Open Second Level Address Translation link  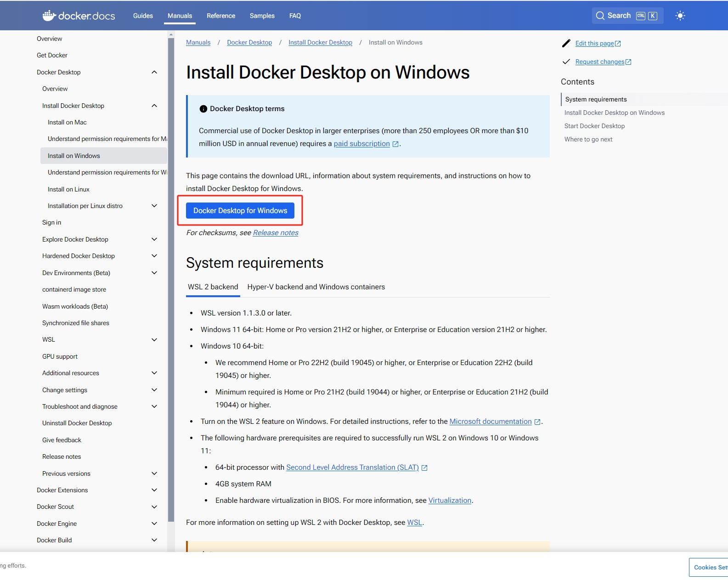353,467
